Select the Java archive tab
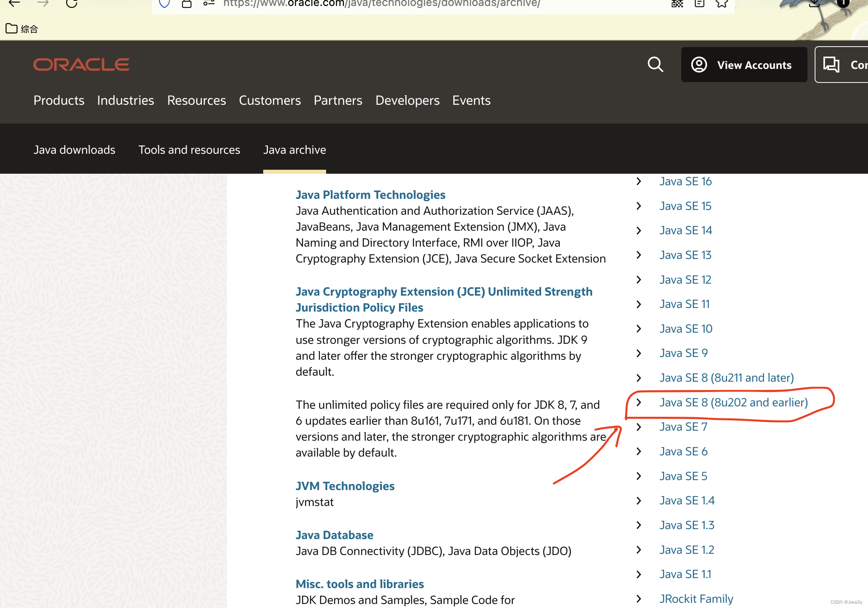Screen dimensions: 868x608 (295, 150)
